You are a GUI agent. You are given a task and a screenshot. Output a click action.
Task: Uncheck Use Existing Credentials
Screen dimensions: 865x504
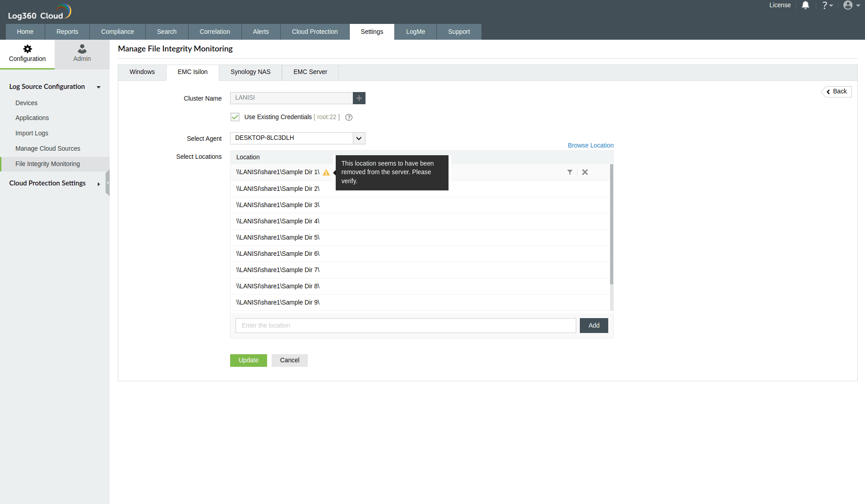tap(235, 117)
